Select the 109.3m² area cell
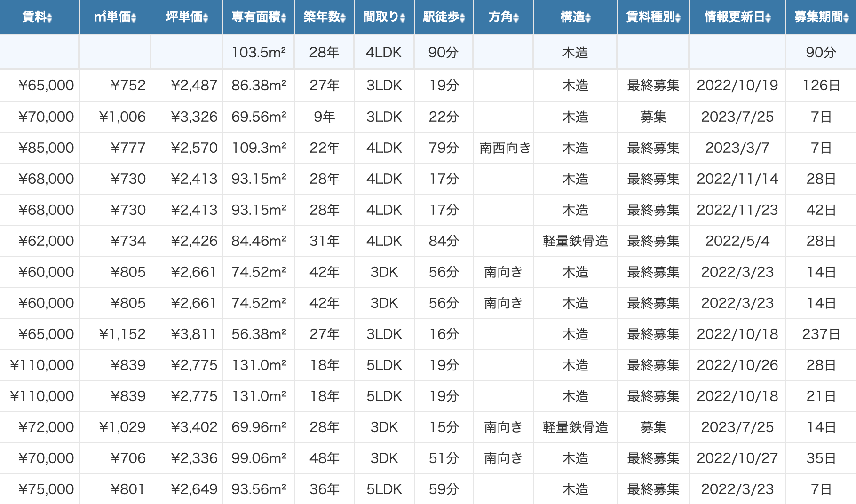 point(259,148)
